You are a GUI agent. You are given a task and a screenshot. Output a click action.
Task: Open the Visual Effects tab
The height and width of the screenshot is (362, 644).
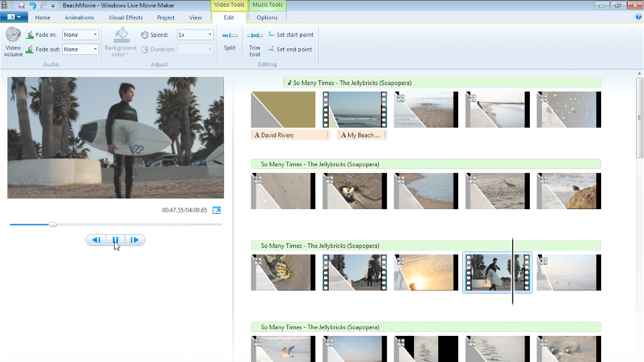[125, 17]
